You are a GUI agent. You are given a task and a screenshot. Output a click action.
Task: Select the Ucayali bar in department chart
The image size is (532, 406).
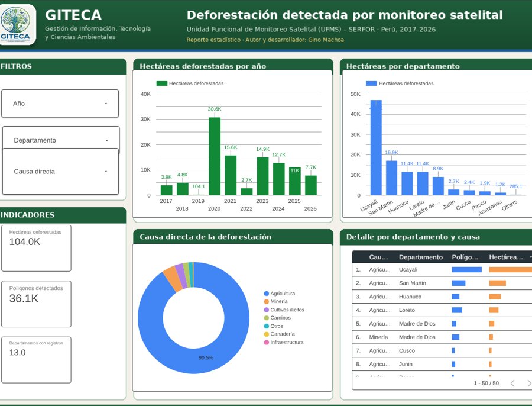pyautogui.click(x=376, y=148)
